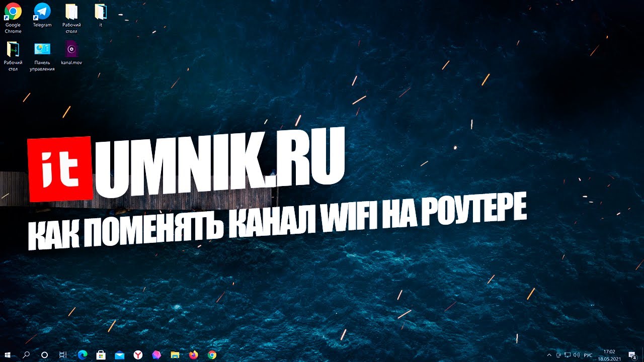
Task: Open the volume speaker tray icon
Action: pos(576,355)
